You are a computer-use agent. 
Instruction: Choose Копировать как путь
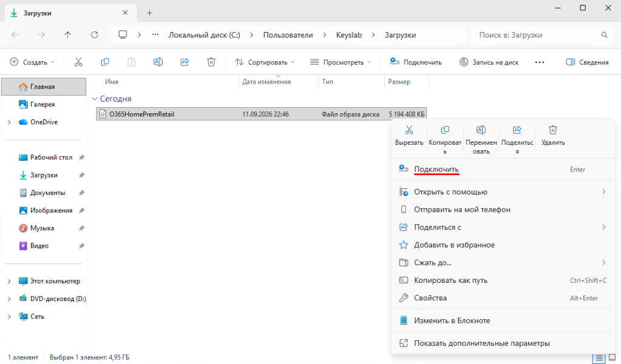click(x=503, y=280)
